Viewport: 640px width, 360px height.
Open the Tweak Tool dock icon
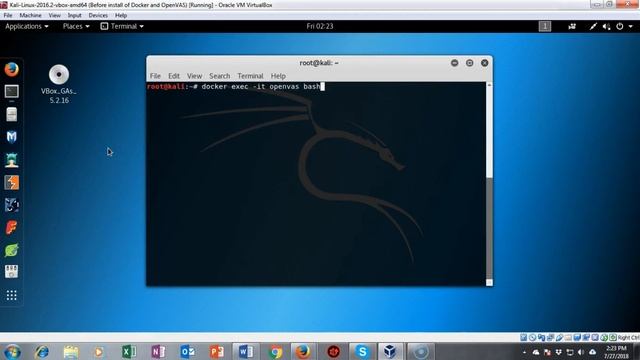click(x=11, y=271)
